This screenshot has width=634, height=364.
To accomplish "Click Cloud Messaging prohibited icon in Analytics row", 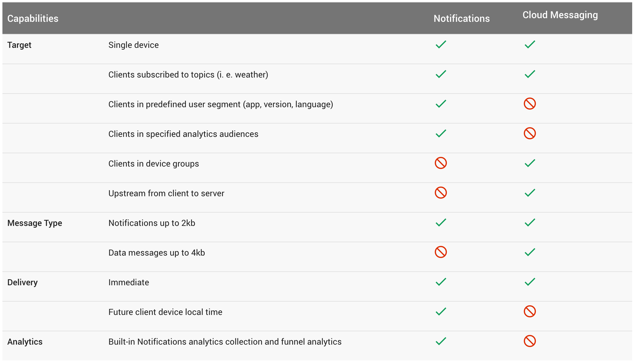I will point(530,341).
